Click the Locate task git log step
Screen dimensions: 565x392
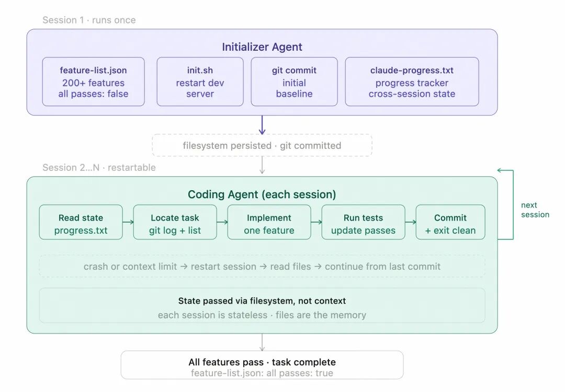coord(175,224)
